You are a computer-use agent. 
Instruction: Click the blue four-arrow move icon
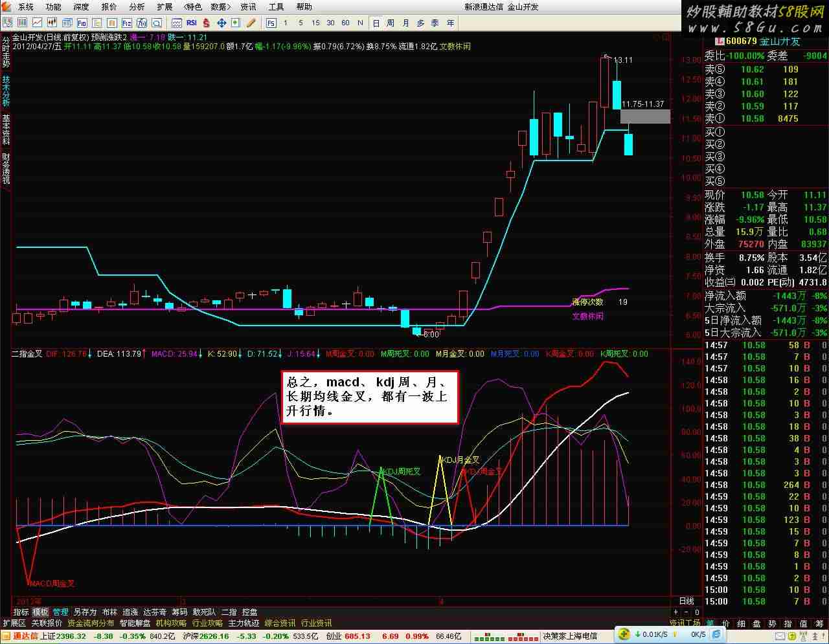point(221,23)
